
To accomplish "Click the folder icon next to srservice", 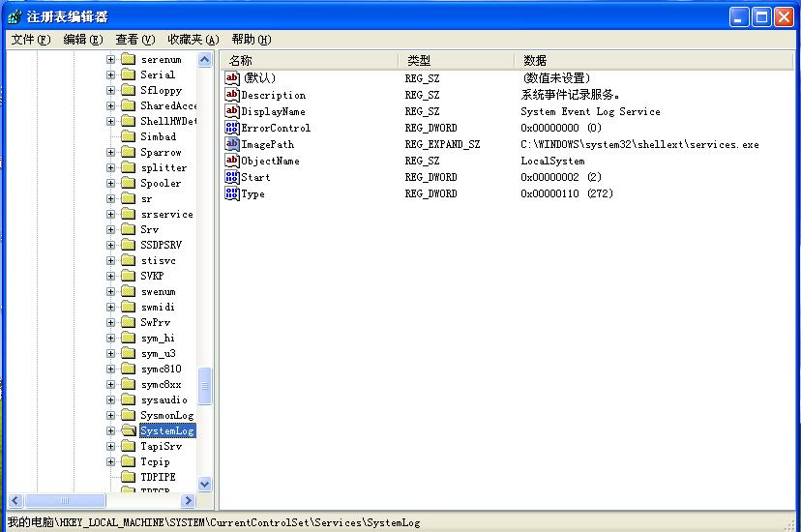I will 129,214.
